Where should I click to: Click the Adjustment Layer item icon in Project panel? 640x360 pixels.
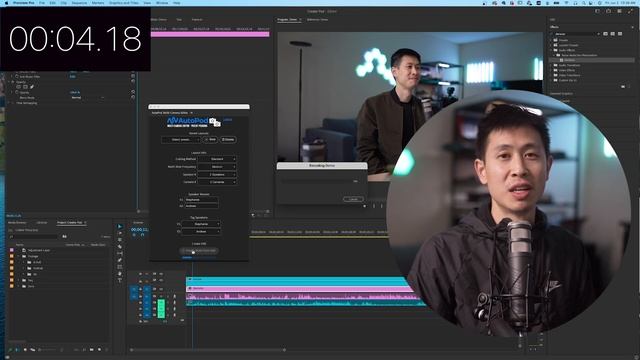[x=24, y=250]
